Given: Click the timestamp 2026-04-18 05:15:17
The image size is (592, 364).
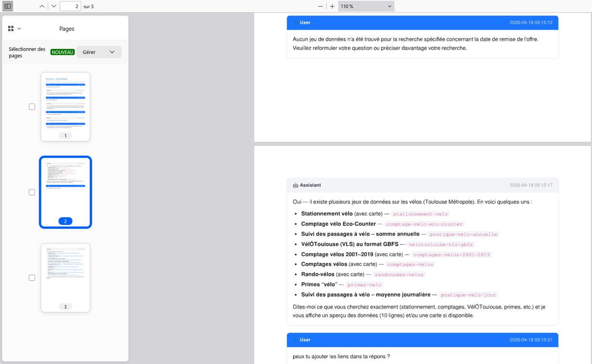Looking at the screenshot, I should pos(531,185).
